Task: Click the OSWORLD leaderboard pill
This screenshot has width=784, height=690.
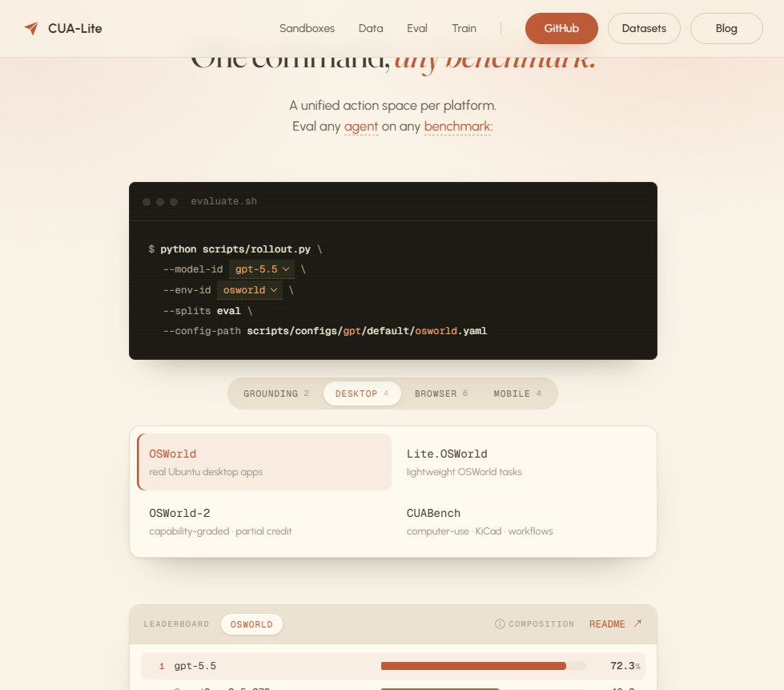Action: pos(251,624)
